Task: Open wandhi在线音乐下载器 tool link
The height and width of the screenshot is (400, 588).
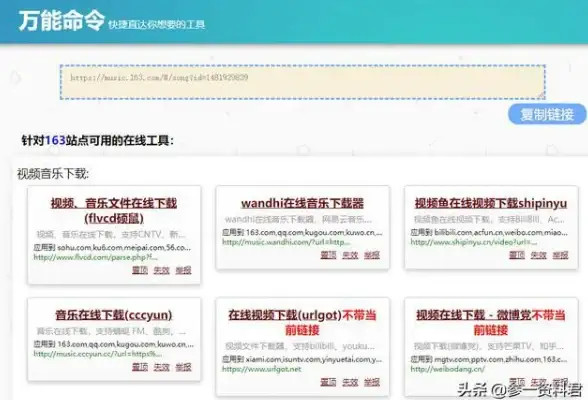Action: 303,203
